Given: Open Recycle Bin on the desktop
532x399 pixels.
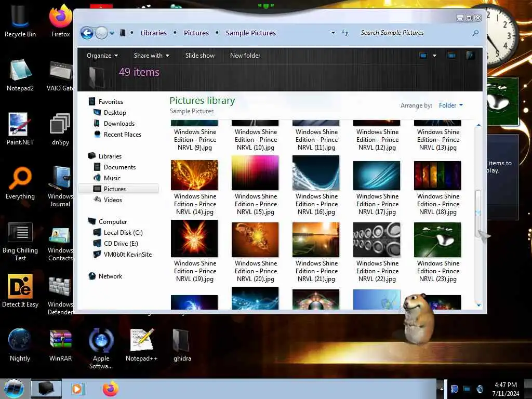Looking at the screenshot, I should coord(20,21).
